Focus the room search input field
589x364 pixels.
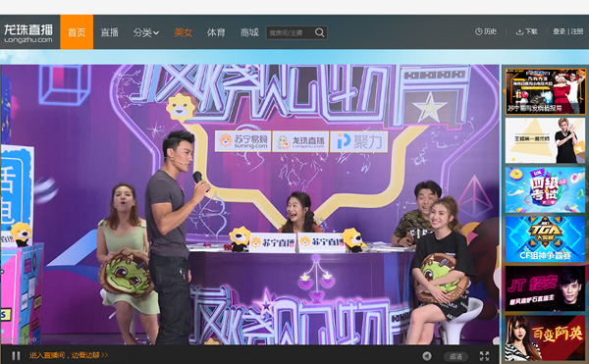(x=290, y=32)
